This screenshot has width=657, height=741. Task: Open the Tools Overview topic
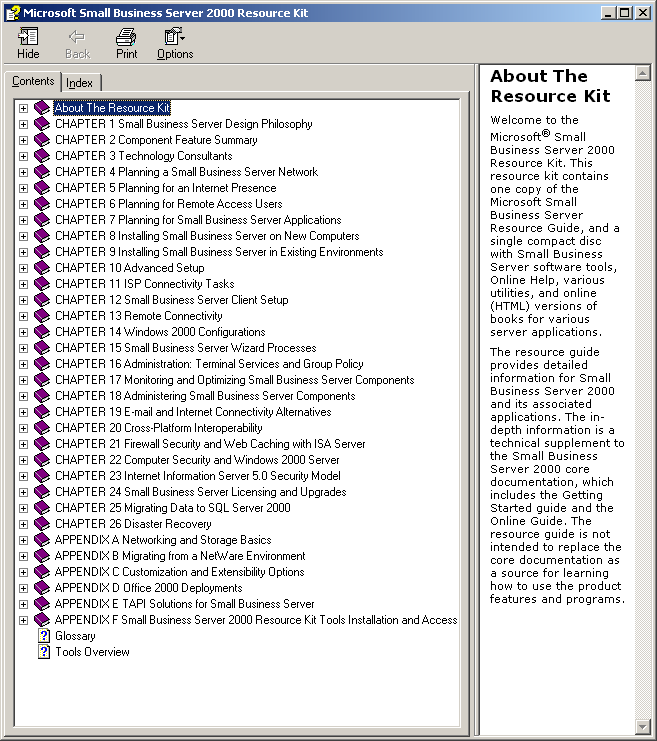tap(92, 652)
